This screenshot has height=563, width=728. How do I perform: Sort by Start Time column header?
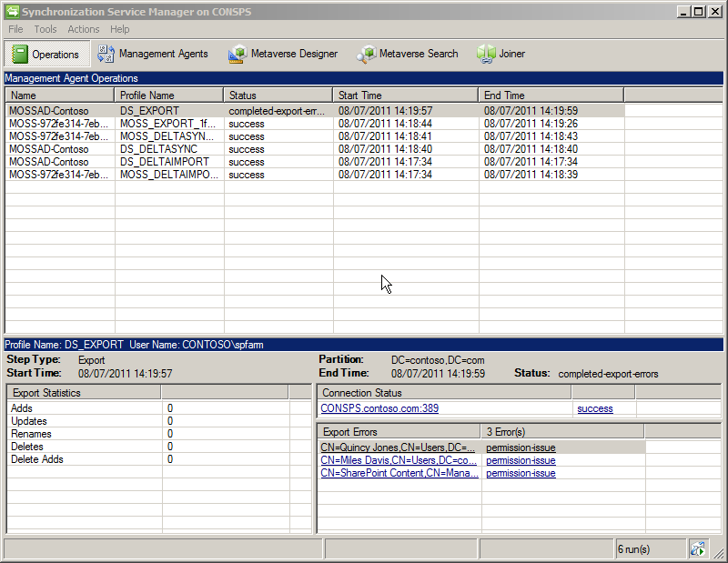[x=406, y=96]
